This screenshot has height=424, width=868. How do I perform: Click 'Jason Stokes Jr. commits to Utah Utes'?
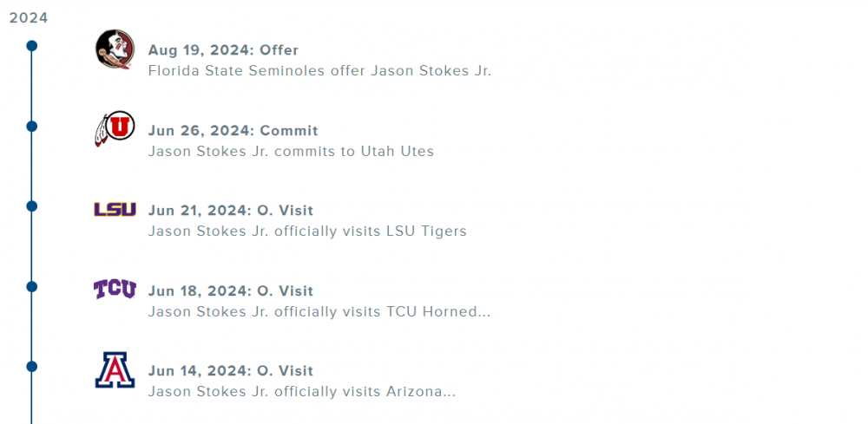pyautogui.click(x=291, y=152)
